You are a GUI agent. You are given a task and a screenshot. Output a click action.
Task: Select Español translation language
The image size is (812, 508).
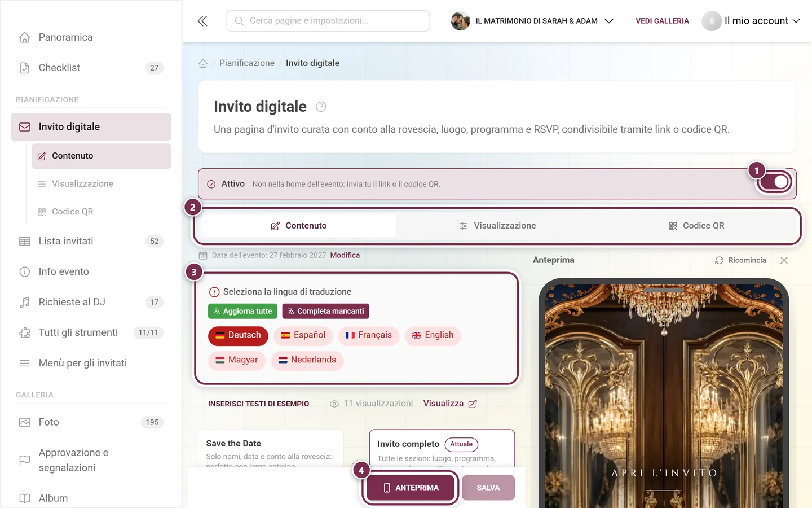[303, 335]
